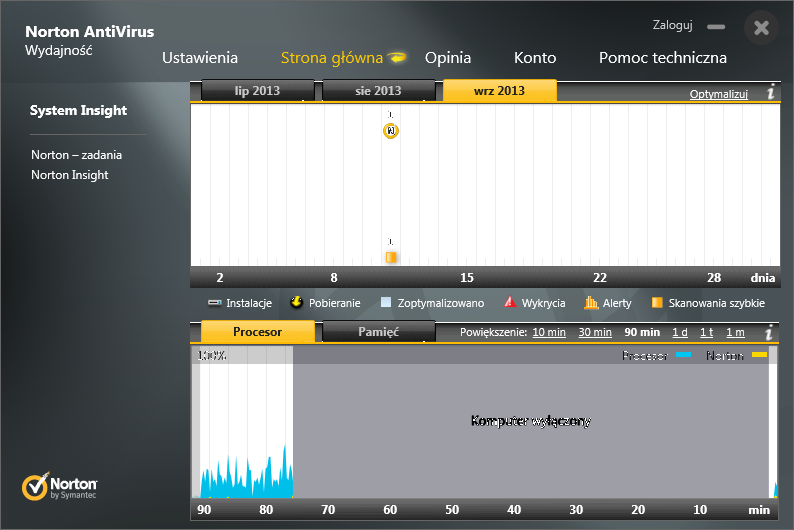Click the quick scan event marker on chart
The width and height of the screenshot is (794, 530).
pos(390,257)
